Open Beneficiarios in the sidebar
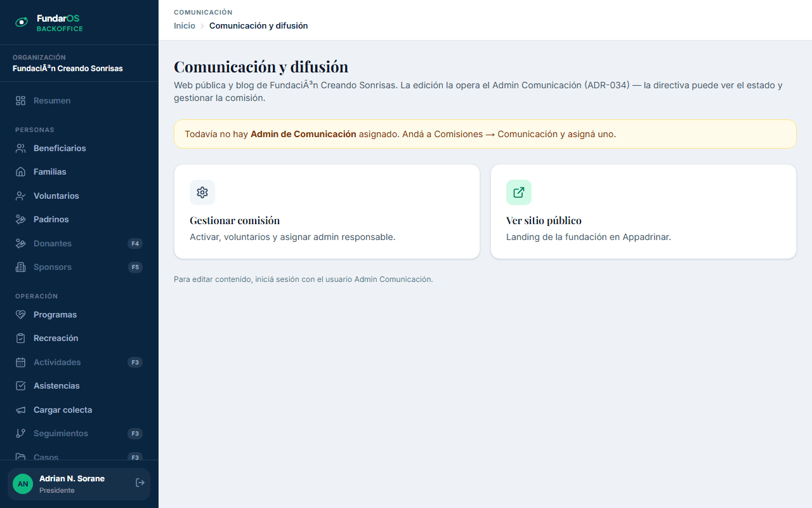The width and height of the screenshot is (812, 508). 79,148
